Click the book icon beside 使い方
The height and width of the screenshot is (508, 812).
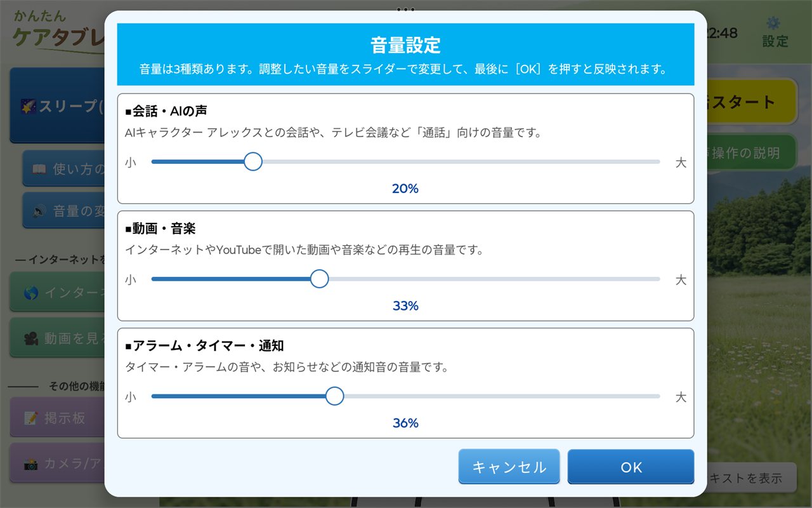point(39,170)
